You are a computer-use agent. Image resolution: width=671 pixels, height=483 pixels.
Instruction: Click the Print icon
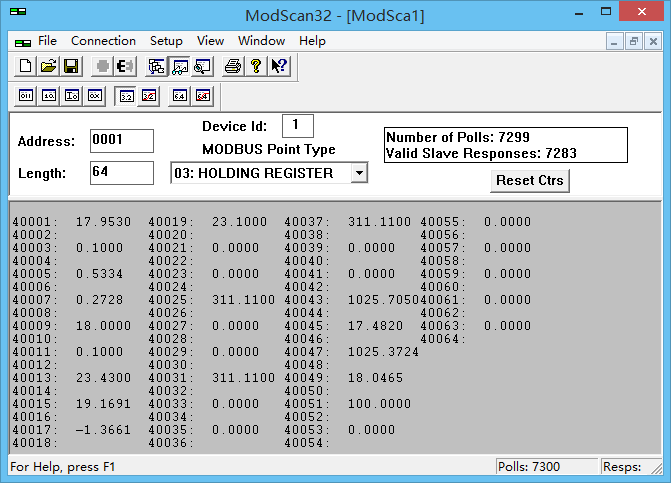click(233, 66)
